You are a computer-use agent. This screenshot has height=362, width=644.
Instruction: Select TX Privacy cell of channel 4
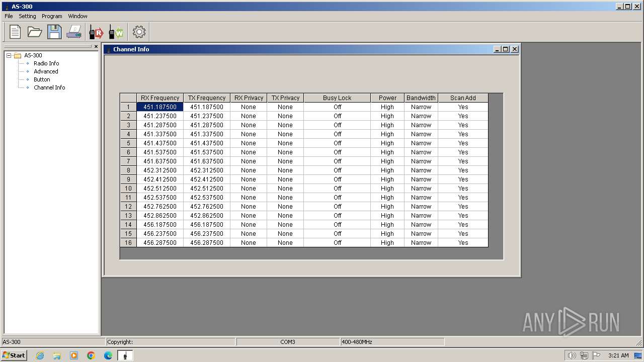[x=285, y=134]
